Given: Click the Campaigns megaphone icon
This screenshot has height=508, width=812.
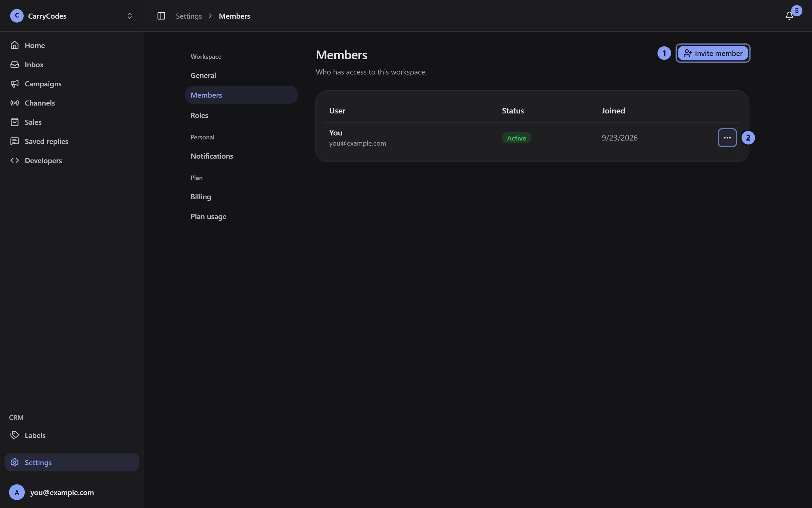Looking at the screenshot, I should tap(14, 84).
